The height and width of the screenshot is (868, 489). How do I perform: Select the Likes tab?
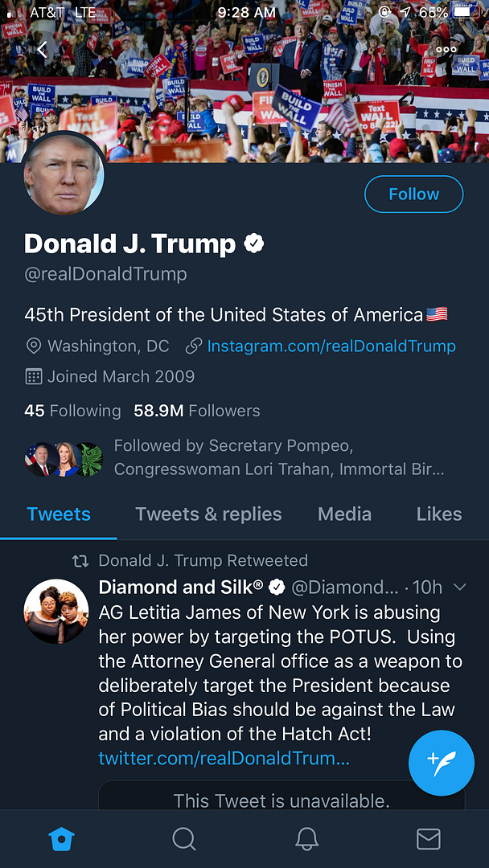click(x=439, y=514)
